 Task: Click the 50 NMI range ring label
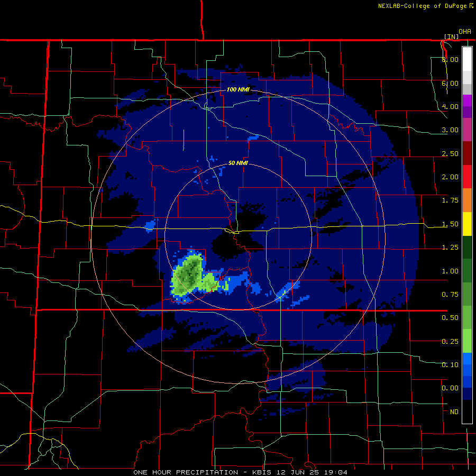[238, 163]
